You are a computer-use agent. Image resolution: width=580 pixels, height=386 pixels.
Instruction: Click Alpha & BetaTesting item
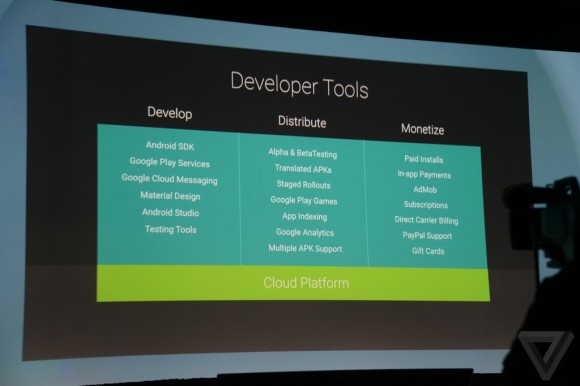point(303,153)
